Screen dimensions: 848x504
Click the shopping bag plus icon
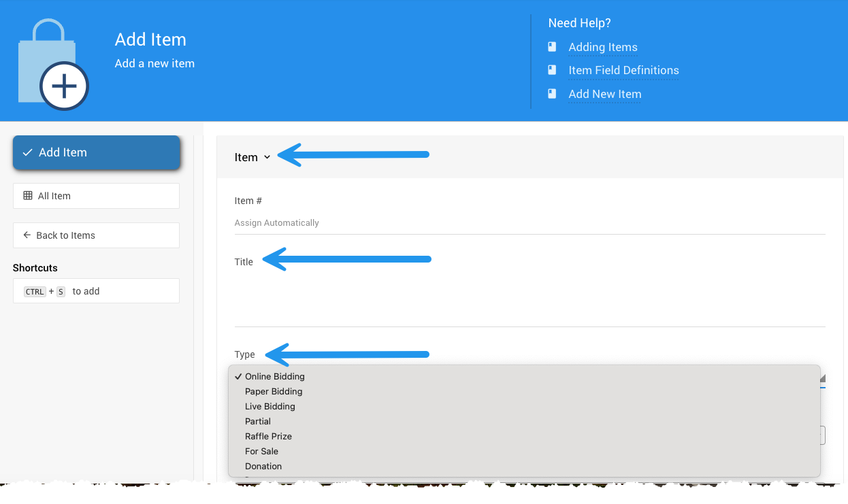click(53, 65)
